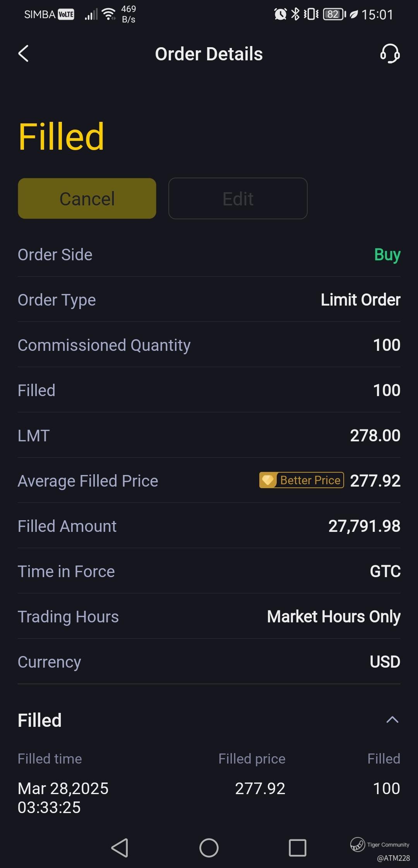Select the Time in Force row
The height and width of the screenshot is (868, 418).
(x=209, y=571)
